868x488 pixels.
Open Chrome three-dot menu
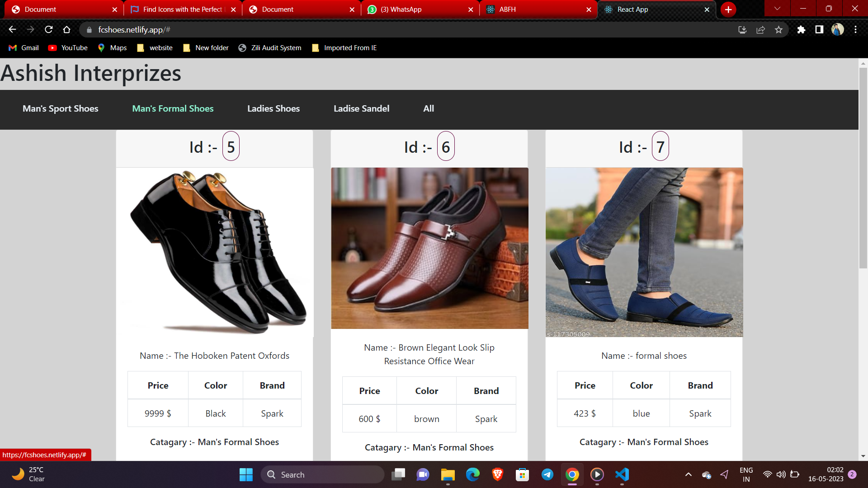click(x=855, y=30)
